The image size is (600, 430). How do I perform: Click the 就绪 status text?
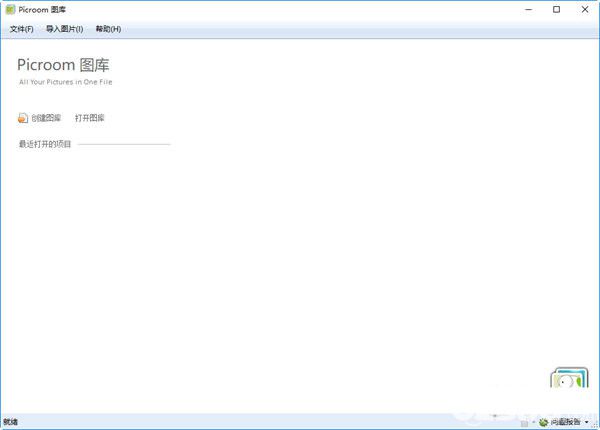10,422
